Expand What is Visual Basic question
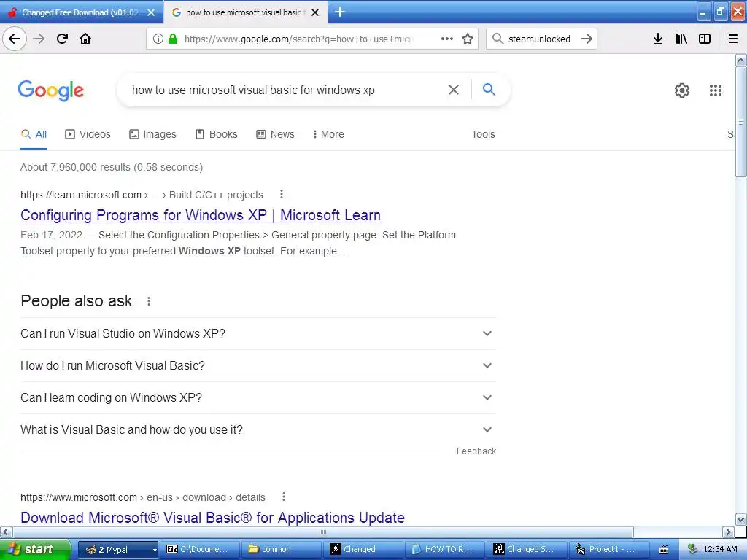 [x=258, y=429]
